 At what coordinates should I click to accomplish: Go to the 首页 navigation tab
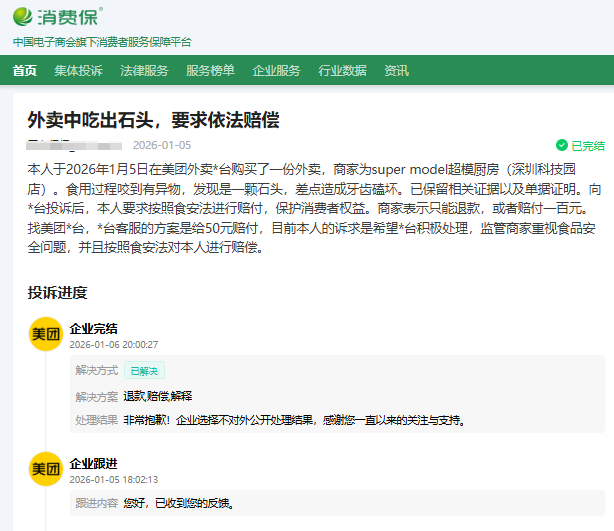(25, 71)
